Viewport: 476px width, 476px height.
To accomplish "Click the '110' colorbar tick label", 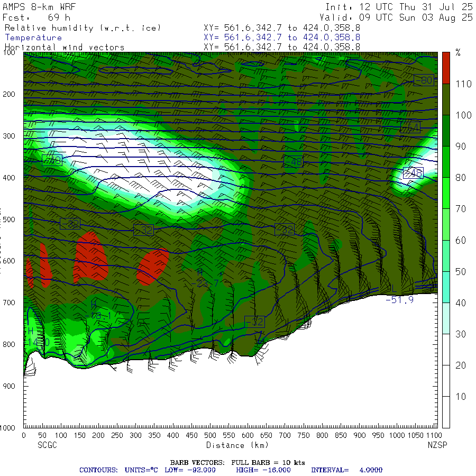I will coord(463,84).
